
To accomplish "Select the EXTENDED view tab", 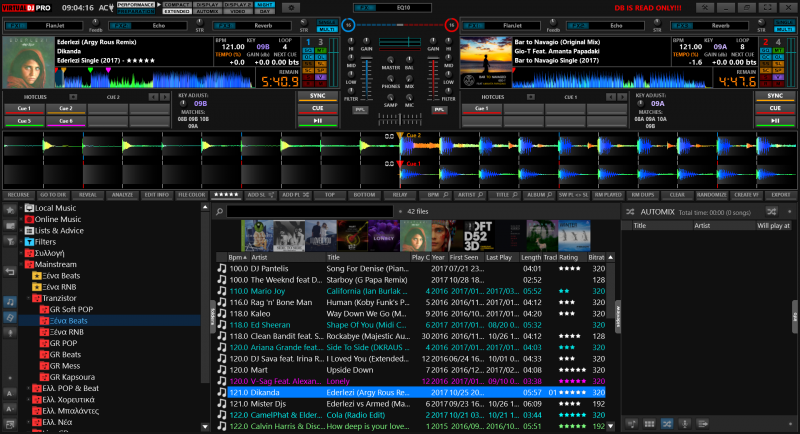I will [x=177, y=11].
